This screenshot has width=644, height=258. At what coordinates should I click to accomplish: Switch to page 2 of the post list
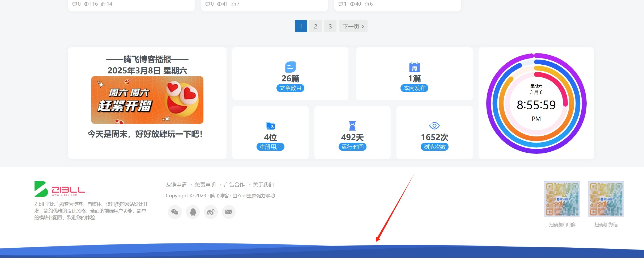(315, 26)
